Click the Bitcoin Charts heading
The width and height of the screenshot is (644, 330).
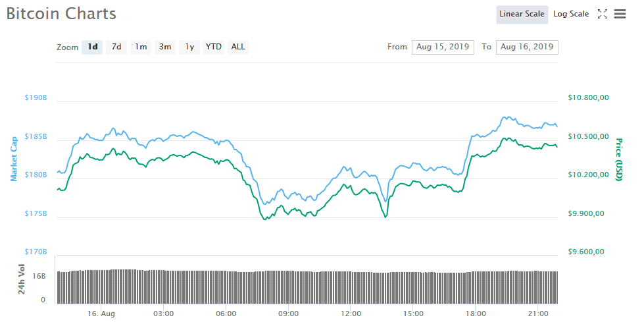coord(61,13)
